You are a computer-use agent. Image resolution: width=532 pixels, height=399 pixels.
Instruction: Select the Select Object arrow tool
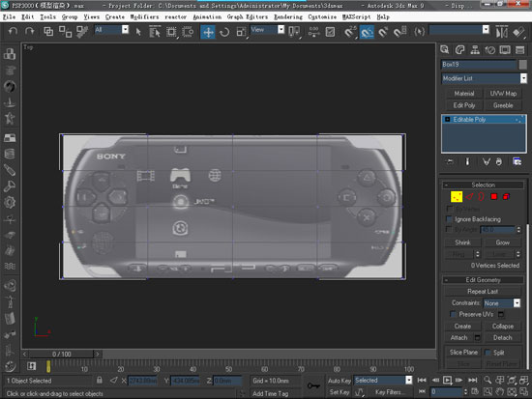[x=138, y=32]
